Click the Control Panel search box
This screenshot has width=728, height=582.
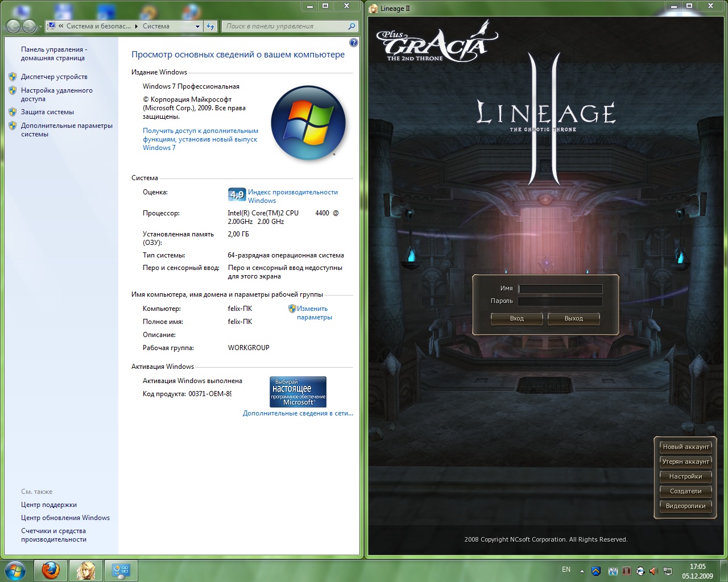[289, 26]
